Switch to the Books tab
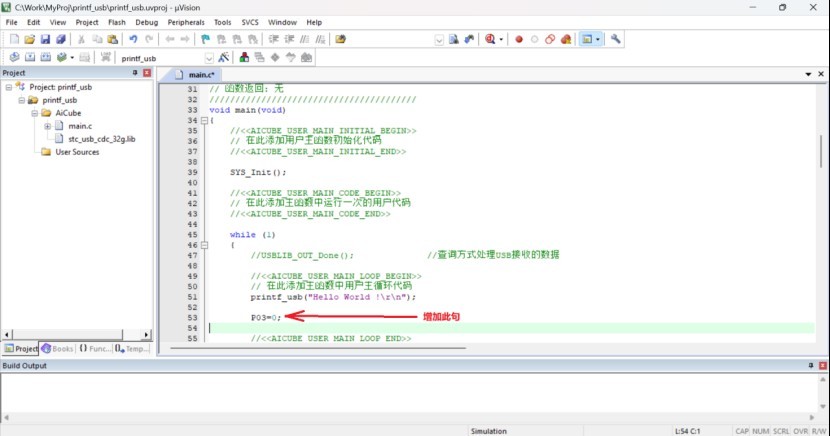Viewport: 830px width, 436px height. (58, 349)
